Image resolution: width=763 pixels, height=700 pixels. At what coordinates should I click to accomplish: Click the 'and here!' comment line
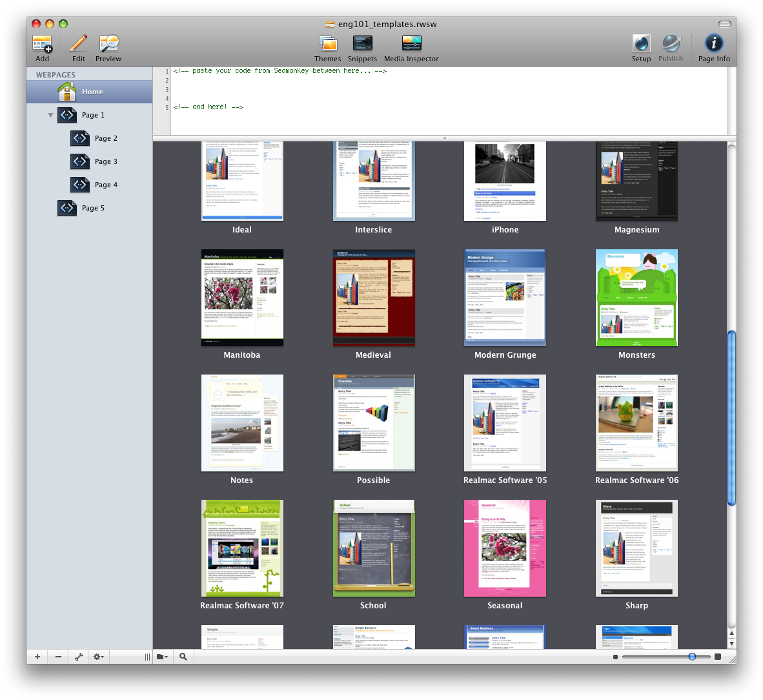pyautogui.click(x=209, y=107)
